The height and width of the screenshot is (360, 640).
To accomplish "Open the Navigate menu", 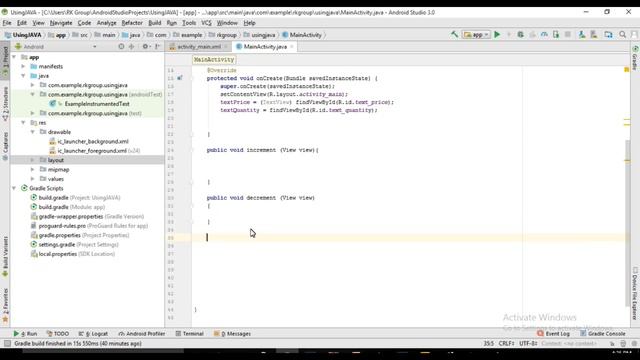I will (61, 23).
